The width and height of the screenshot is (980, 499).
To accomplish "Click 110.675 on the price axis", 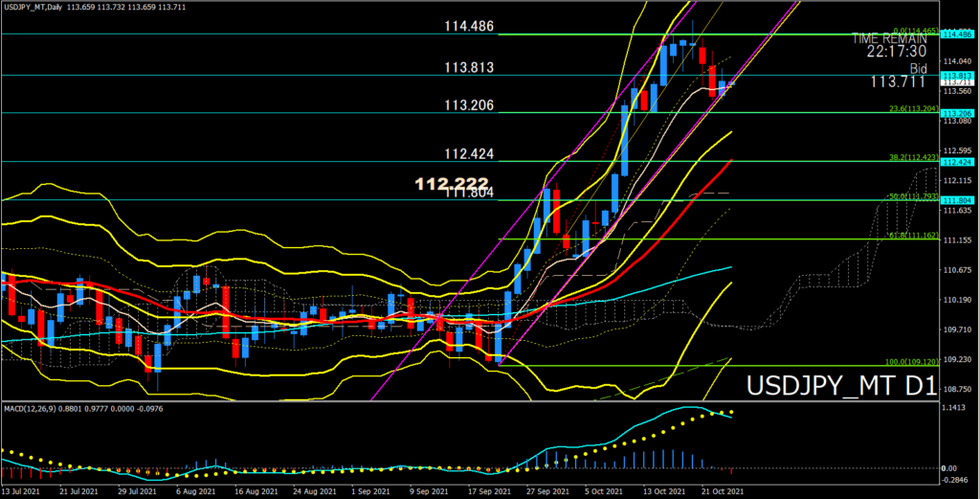I will [x=956, y=270].
